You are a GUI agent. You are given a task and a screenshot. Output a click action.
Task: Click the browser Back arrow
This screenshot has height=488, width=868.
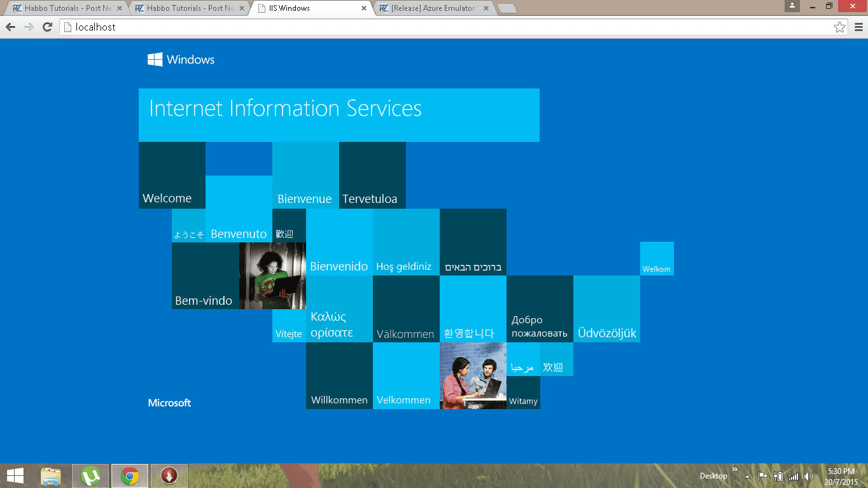(x=11, y=27)
